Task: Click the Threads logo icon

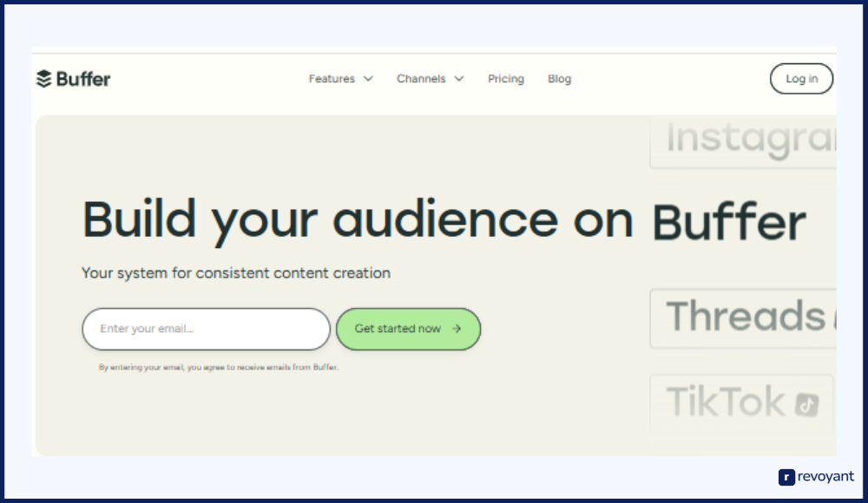Action: [835, 319]
